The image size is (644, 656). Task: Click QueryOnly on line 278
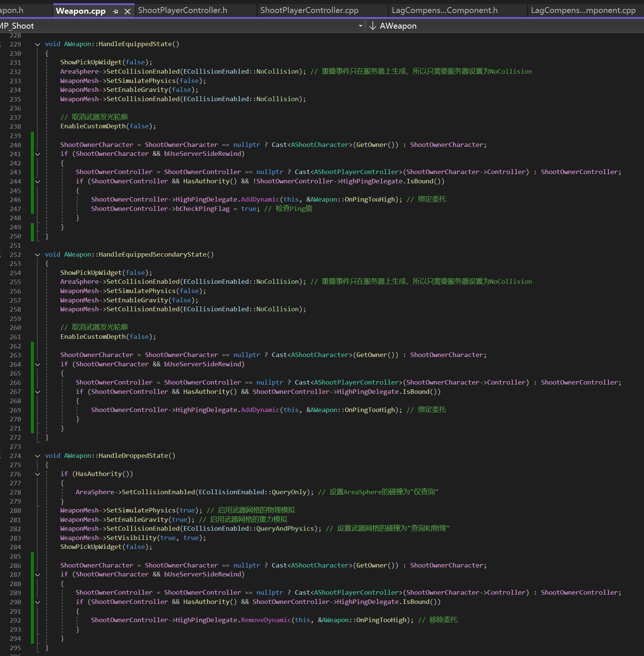[x=289, y=492]
